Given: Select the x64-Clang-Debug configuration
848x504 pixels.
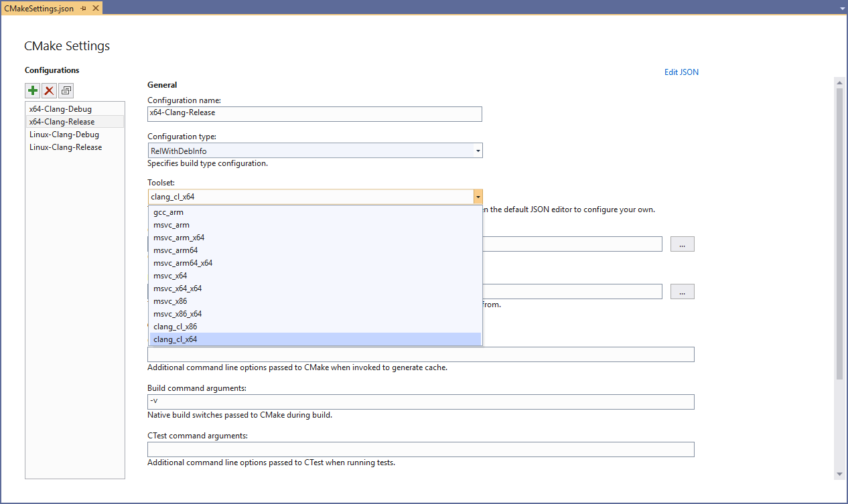Looking at the screenshot, I should pyautogui.click(x=64, y=108).
